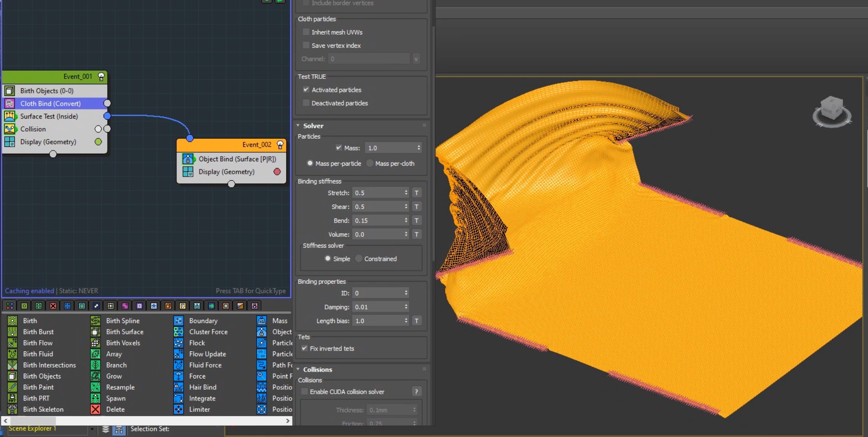
Task: Click the red Display color swatch in Event_002
Action: coord(277,172)
